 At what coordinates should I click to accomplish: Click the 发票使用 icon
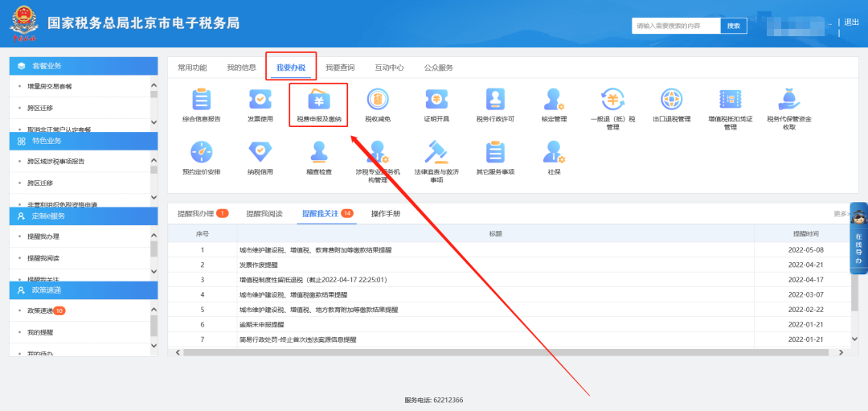(260, 101)
